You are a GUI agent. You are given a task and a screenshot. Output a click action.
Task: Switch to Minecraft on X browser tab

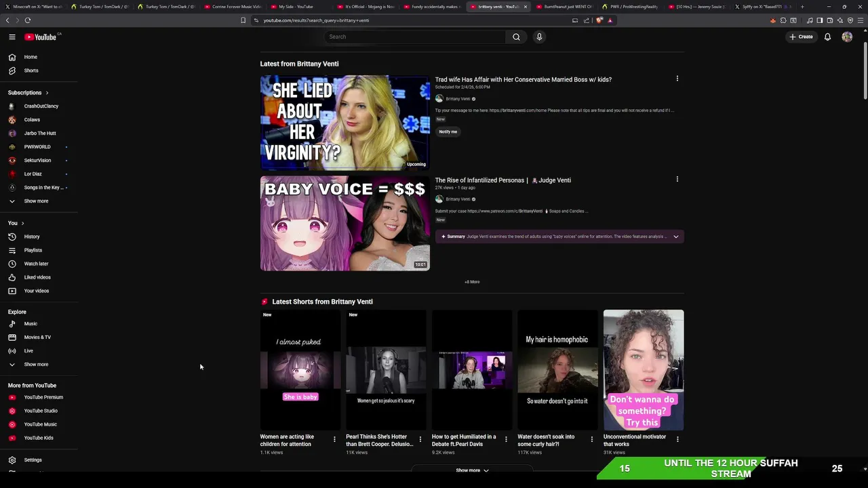click(x=34, y=7)
